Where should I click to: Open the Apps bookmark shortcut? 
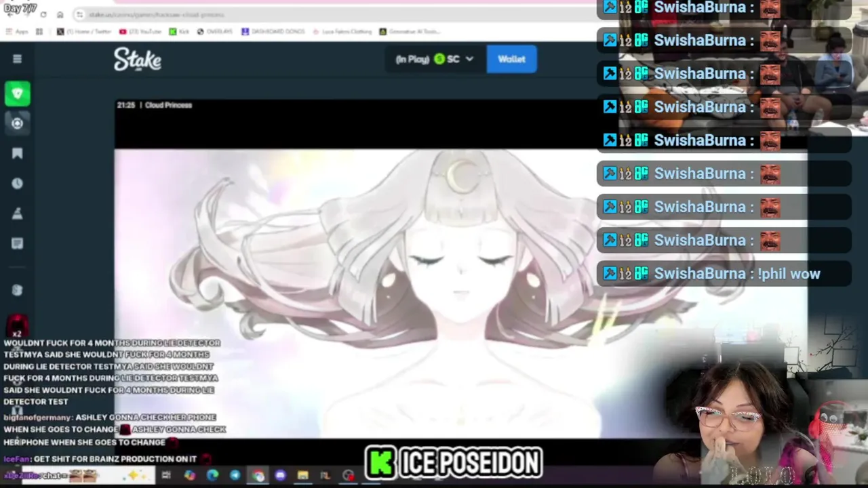[x=17, y=31]
